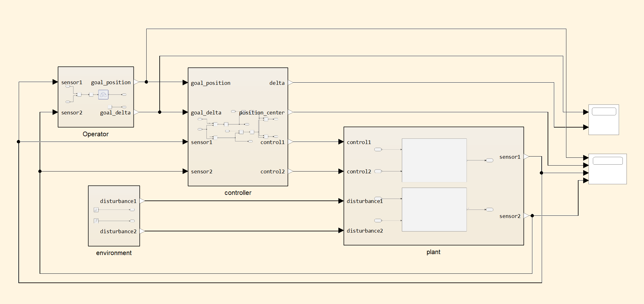
Task: Select the upper white subsystem inside plant
Action: [434, 160]
